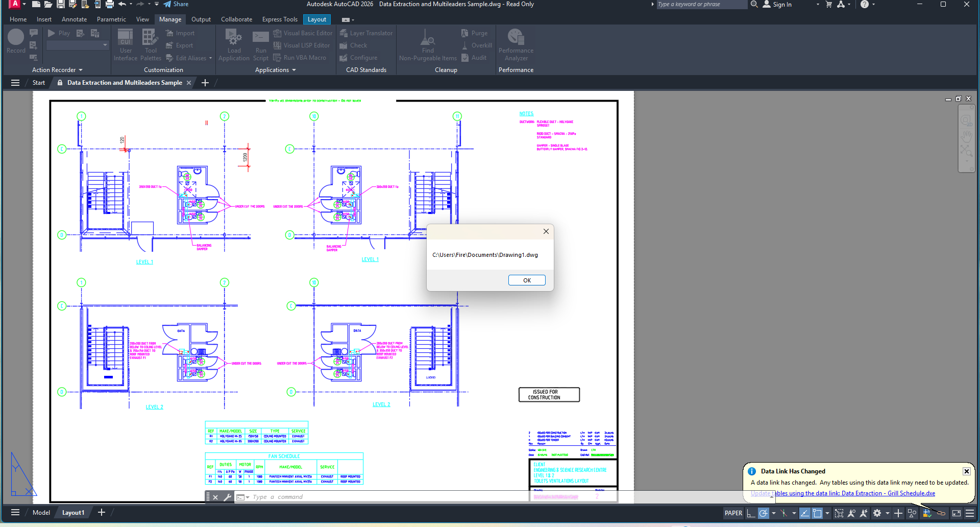This screenshot has height=527, width=980.
Task: Toggle annotation visibility in status bar
Action: point(851,513)
